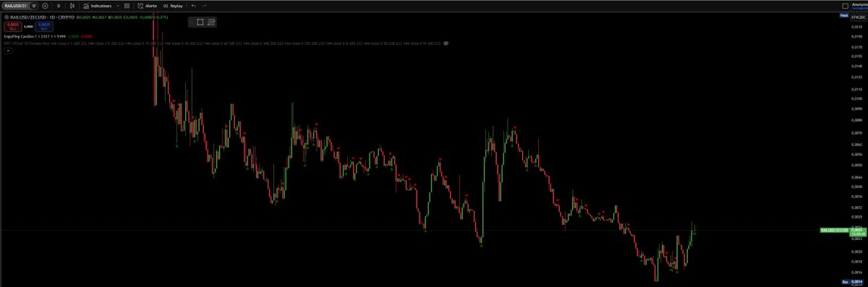Click the Haut high price label

[843, 15]
